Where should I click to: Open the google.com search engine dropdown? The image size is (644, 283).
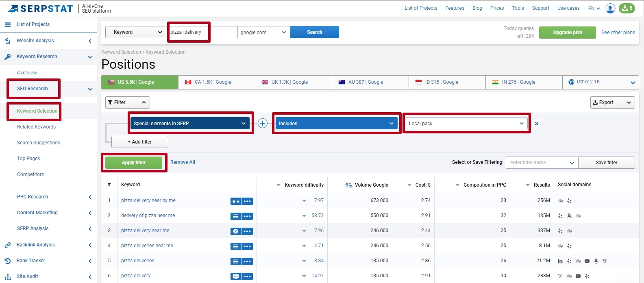(264, 32)
